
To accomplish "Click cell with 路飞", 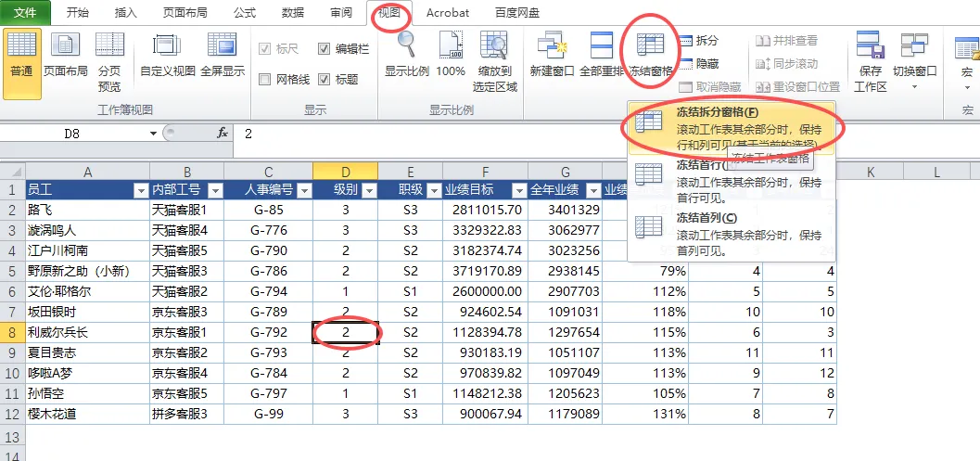I will click(x=87, y=211).
